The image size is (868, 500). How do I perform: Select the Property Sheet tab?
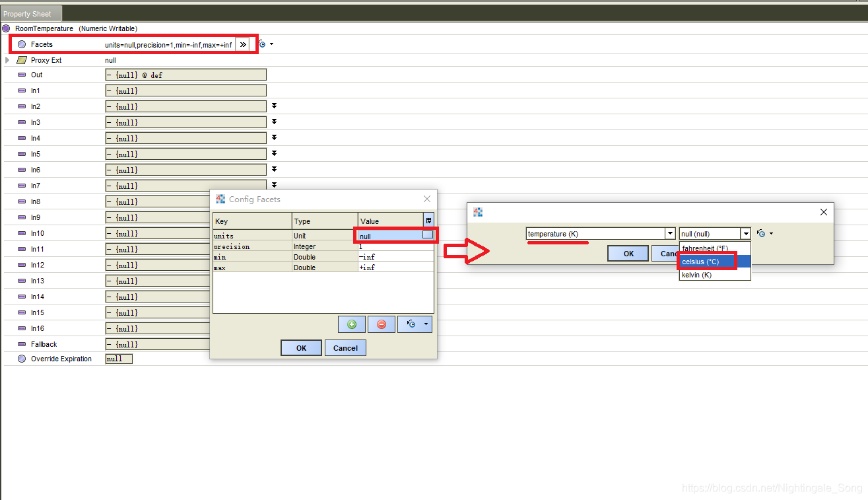point(31,13)
